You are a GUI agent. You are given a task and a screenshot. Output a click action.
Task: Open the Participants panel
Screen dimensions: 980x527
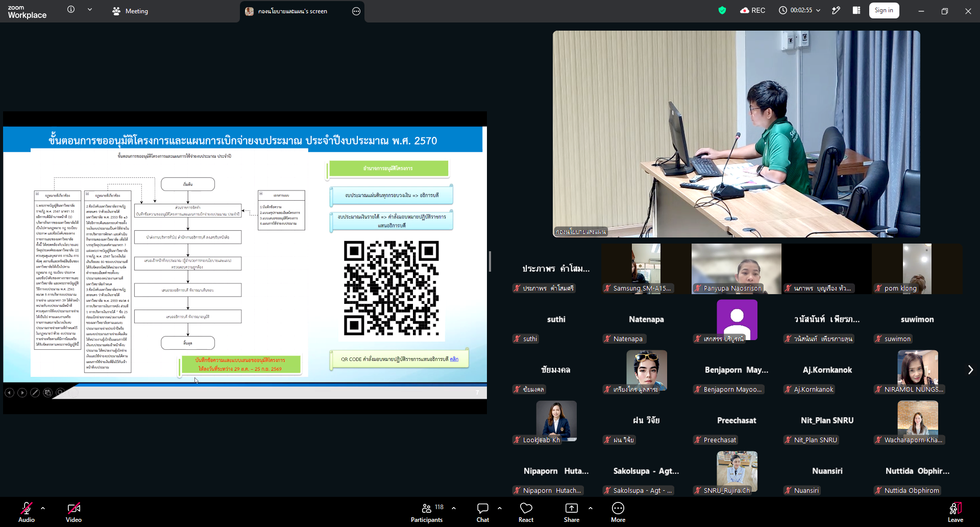[427, 512]
